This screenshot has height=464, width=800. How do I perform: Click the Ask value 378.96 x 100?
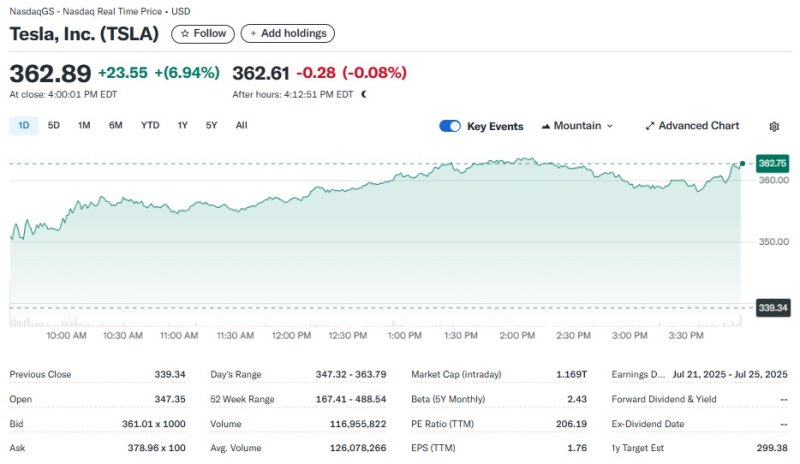click(157, 448)
